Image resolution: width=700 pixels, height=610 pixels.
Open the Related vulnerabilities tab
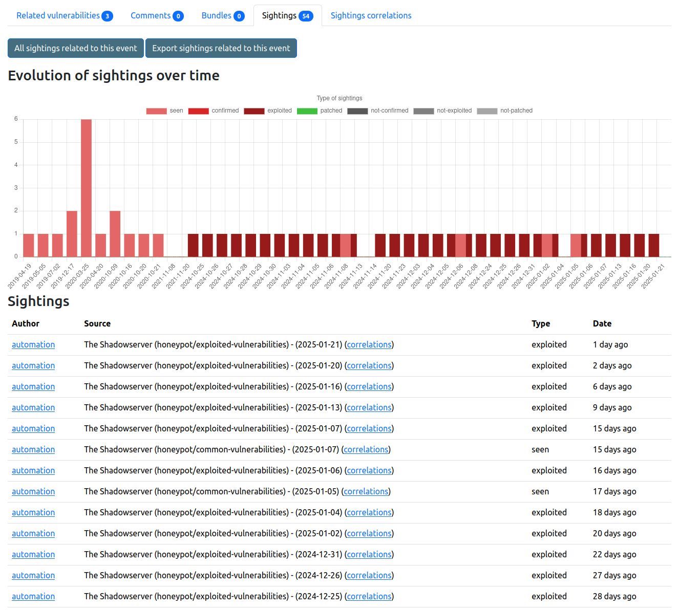[x=64, y=15]
